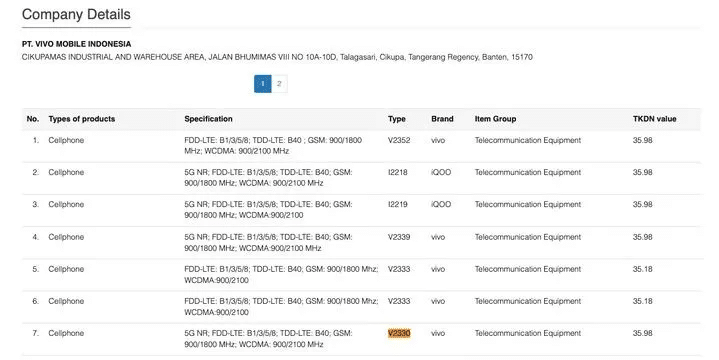The height and width of the screenshot is (360, 719).
Task: Click the specification text of row 1
Action: (x=273, y=146)
